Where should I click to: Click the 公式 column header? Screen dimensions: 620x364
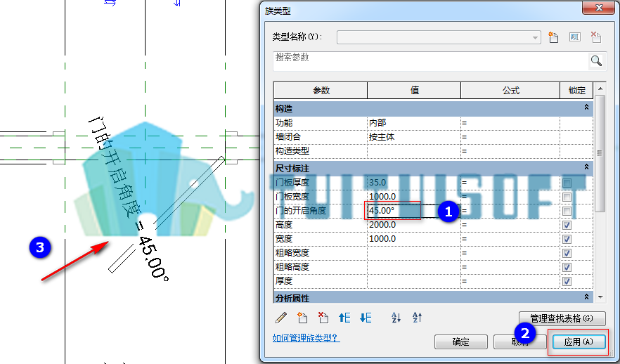click(510, 91)
